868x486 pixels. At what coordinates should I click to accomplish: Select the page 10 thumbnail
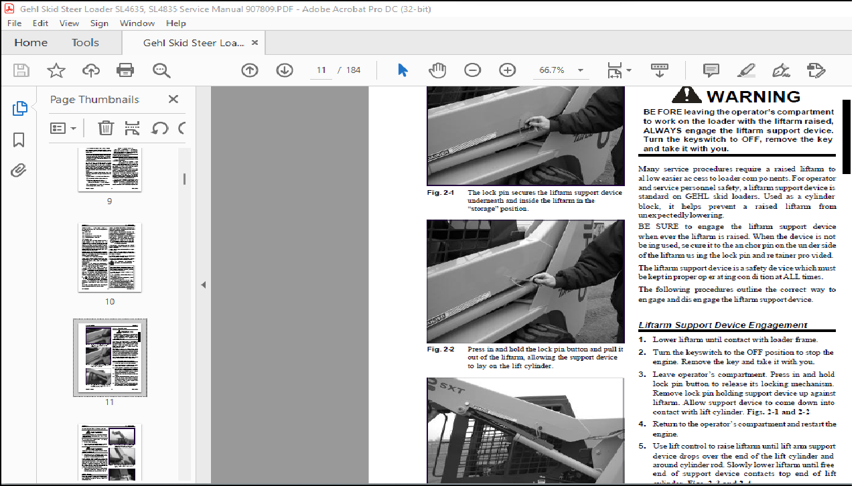[x=110, y=257]
